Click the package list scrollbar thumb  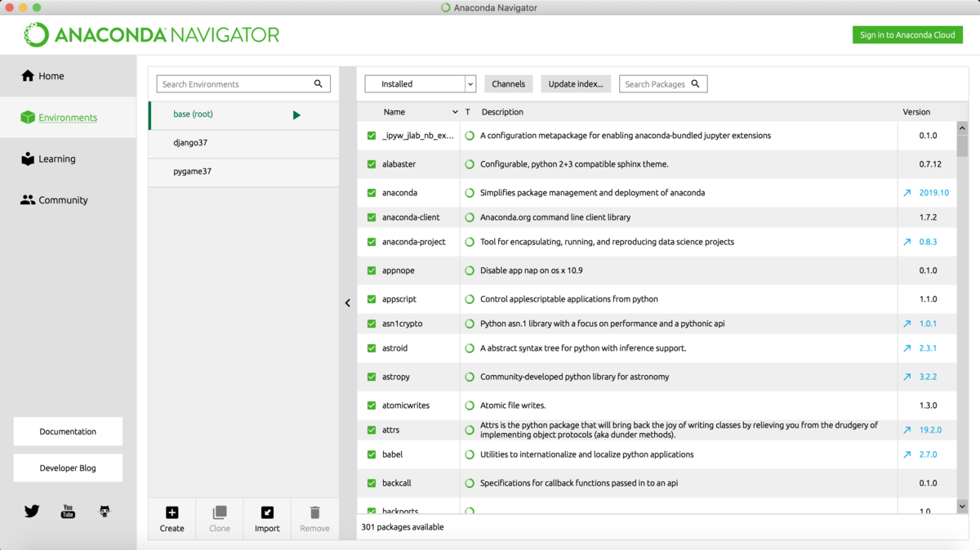962,145
